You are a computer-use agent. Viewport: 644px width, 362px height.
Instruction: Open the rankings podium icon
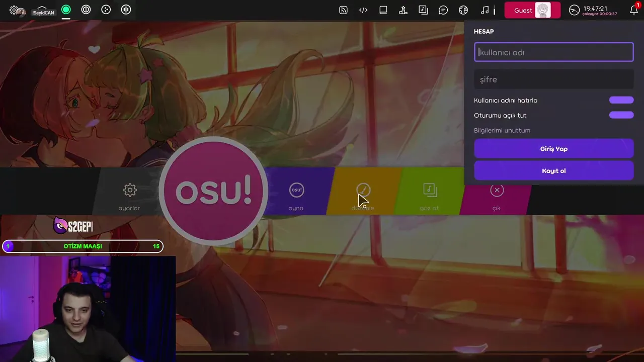(403, 10)
